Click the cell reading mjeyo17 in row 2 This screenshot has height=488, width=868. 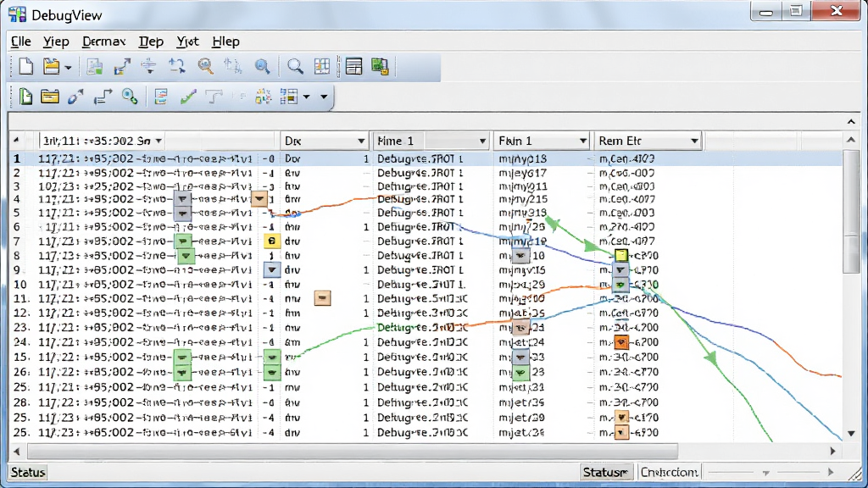point(522,173)
